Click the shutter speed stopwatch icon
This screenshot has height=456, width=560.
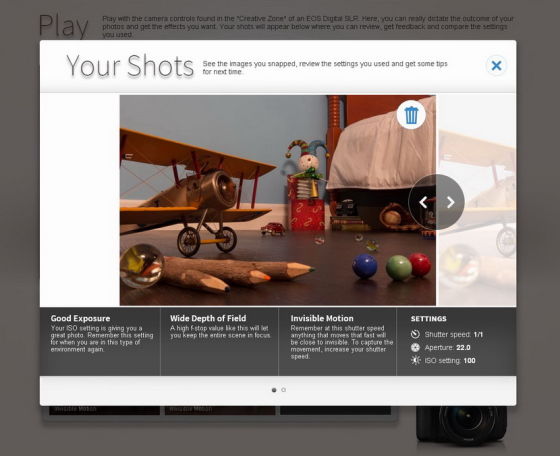(x=415, y=334)
